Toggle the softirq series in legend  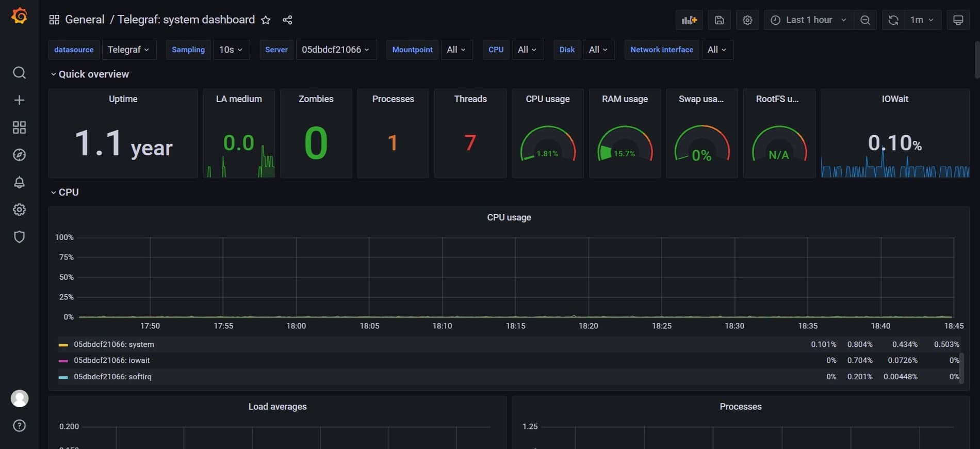coord(112,377)
